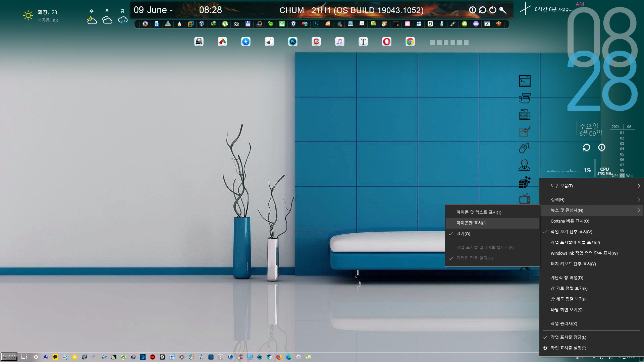The height and width of the screenshot is (362, 644).
Task: Click the 2021 year label in calendar
Action: tap(615, 127)
